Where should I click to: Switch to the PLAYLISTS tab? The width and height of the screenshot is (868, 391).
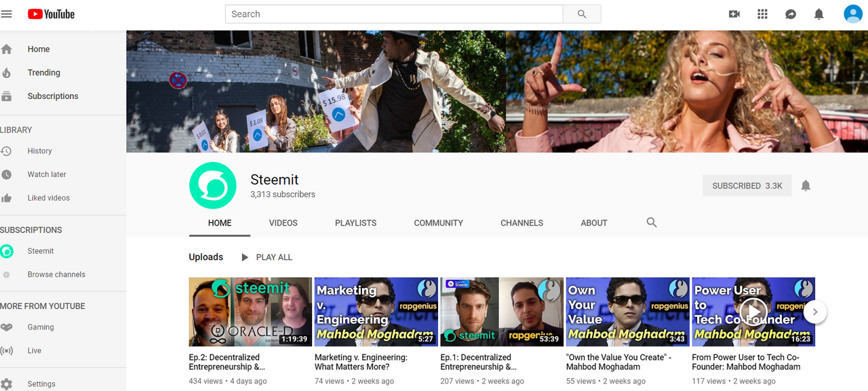[356, 223]
